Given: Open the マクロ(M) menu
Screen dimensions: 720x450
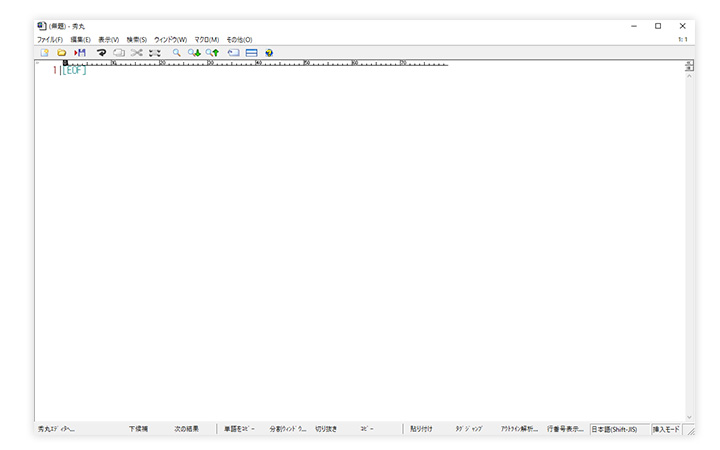Looking at the screenshot, I should point(207,39).
